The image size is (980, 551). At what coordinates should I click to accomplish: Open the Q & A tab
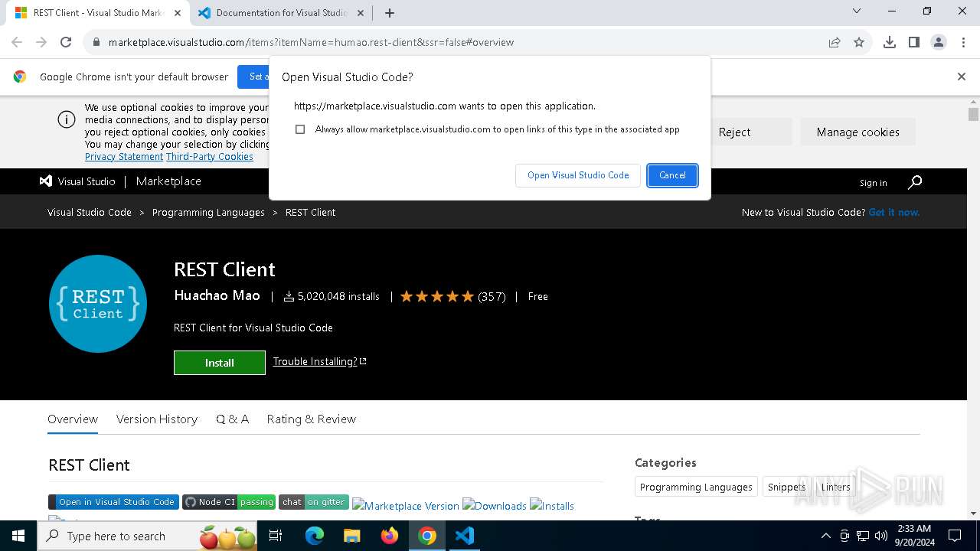click(x=232, y=419)
